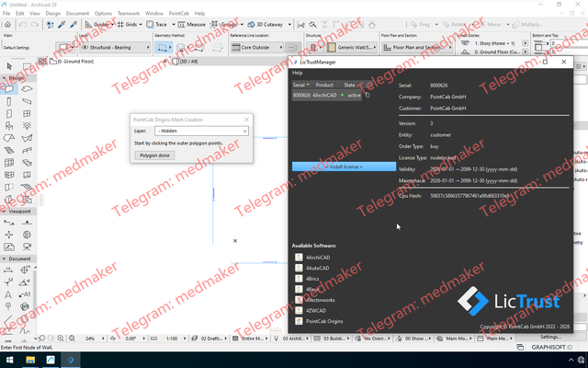
Task: Select the Object chair tool
Action: (9, 126)
